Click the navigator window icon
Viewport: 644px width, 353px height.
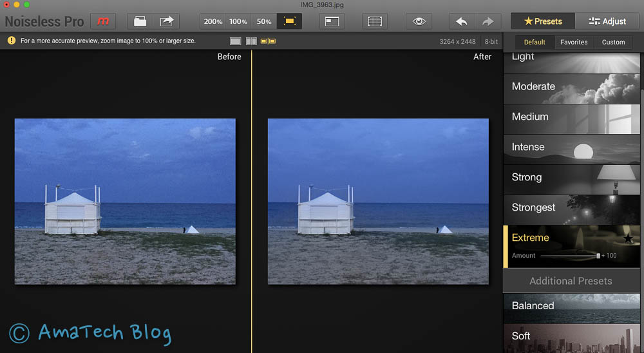(x=332, y=21)
